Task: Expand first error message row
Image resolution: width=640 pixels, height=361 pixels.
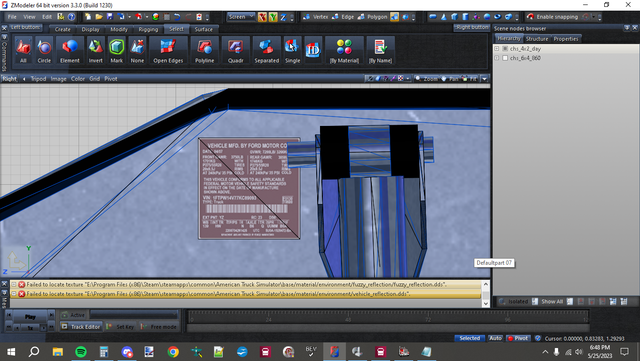Action: pyautogui.click(x=13, y=284)
